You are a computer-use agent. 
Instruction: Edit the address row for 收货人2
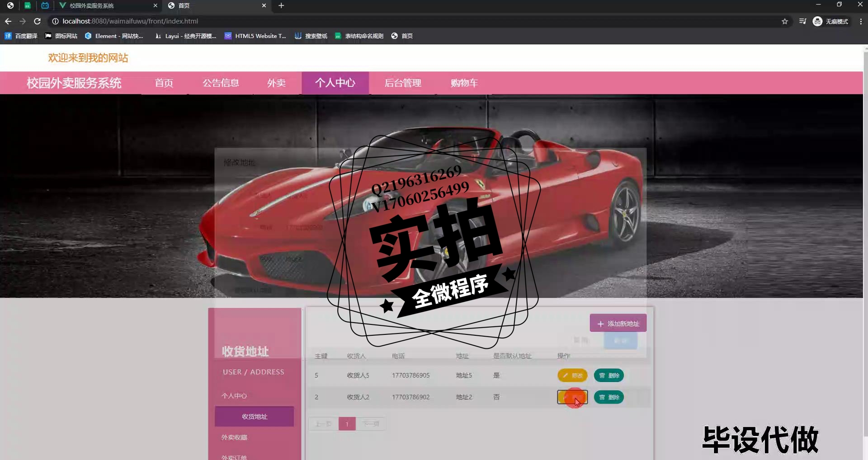pos(572,397)
